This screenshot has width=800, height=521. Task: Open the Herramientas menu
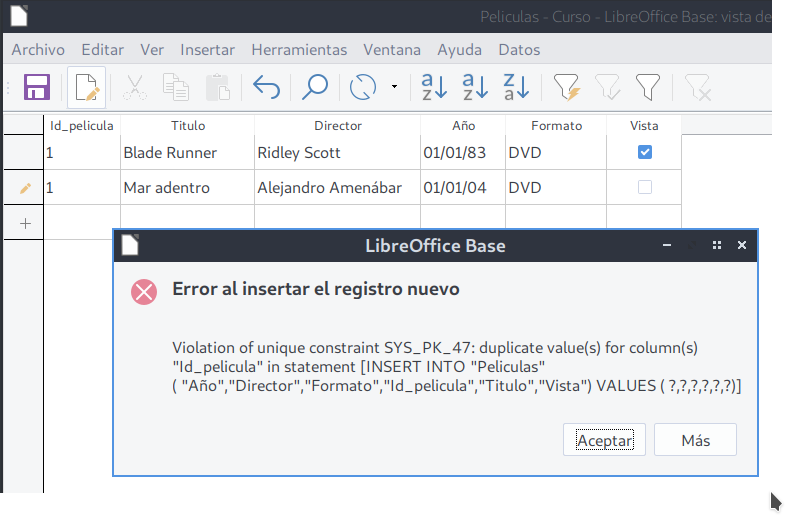click(299, 49)
